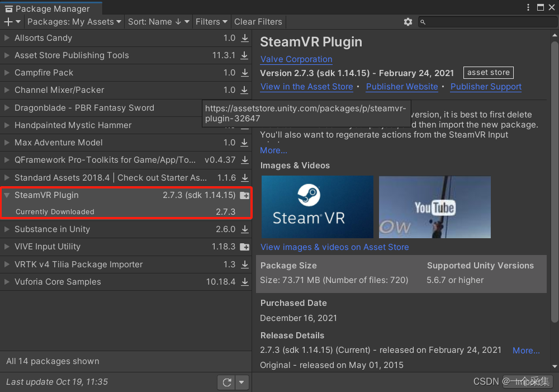Open the Package Manager settings gear
559x392 pixels.
(x=408, y=22)
